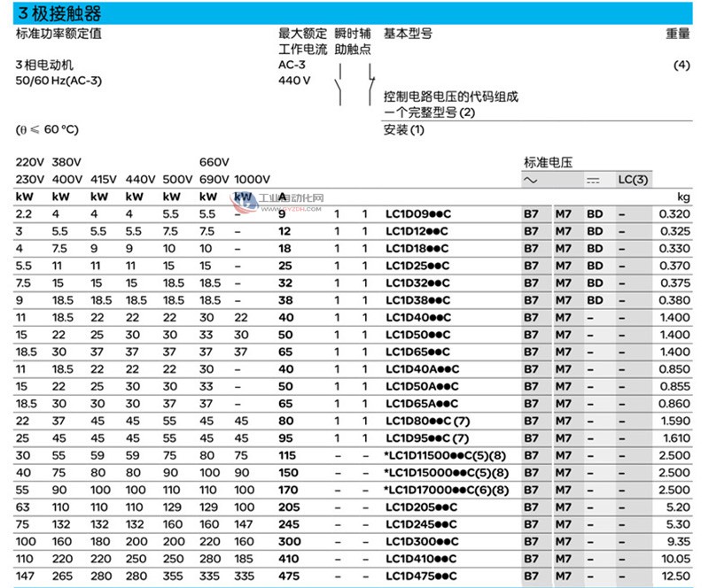
Task: Click model 'LC1D25●●C'
Action: (417, 266)
